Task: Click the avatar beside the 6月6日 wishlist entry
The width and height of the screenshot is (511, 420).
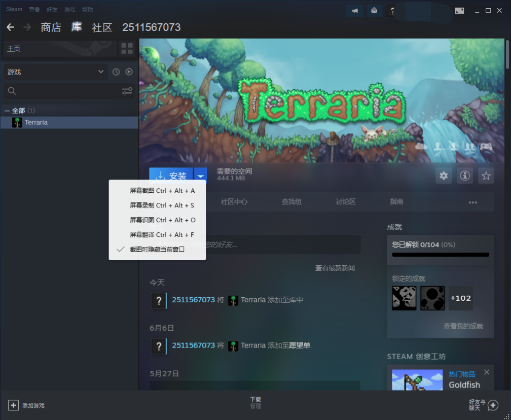Action: click(x=159, y=346)
